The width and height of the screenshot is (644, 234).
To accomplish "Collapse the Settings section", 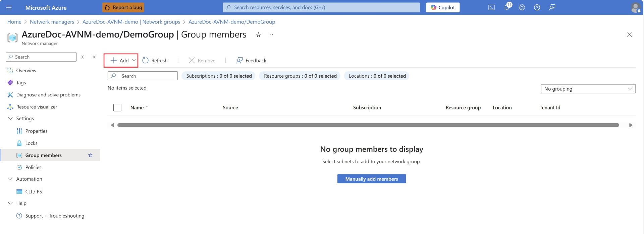I will pos(10,119).
